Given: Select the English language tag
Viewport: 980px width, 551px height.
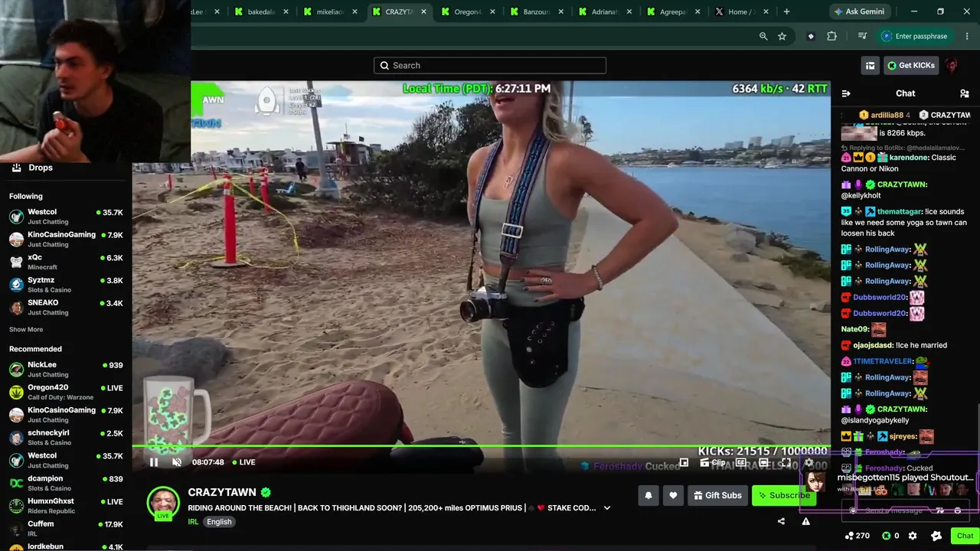Looking at the screenshot, I should (x=219, y=522).
